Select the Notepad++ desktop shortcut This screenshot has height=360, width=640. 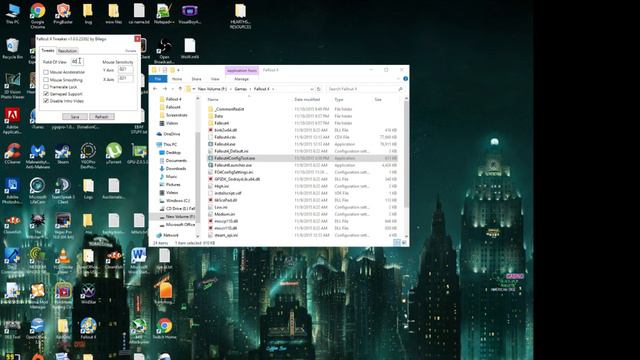click(x=163, y=13)
